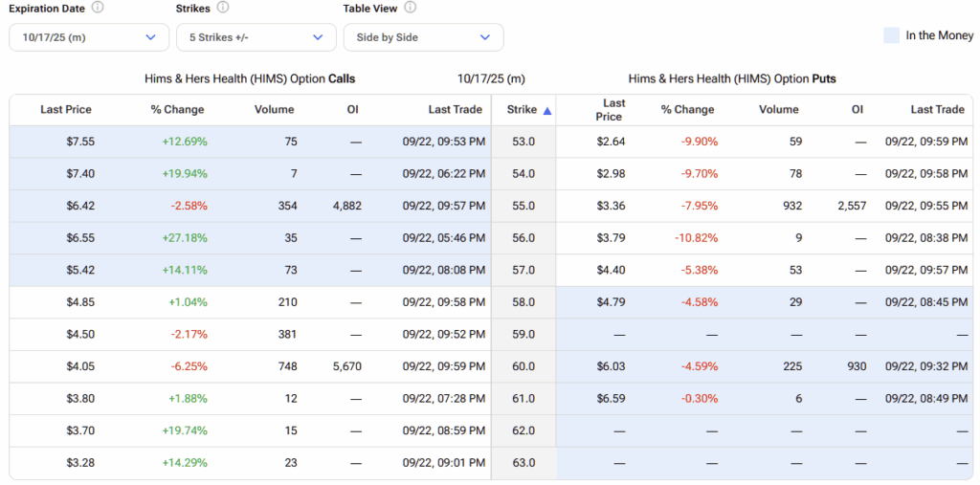Click call last price $6.42
This screenshot has height=485, width=980.
coord(80,207)
